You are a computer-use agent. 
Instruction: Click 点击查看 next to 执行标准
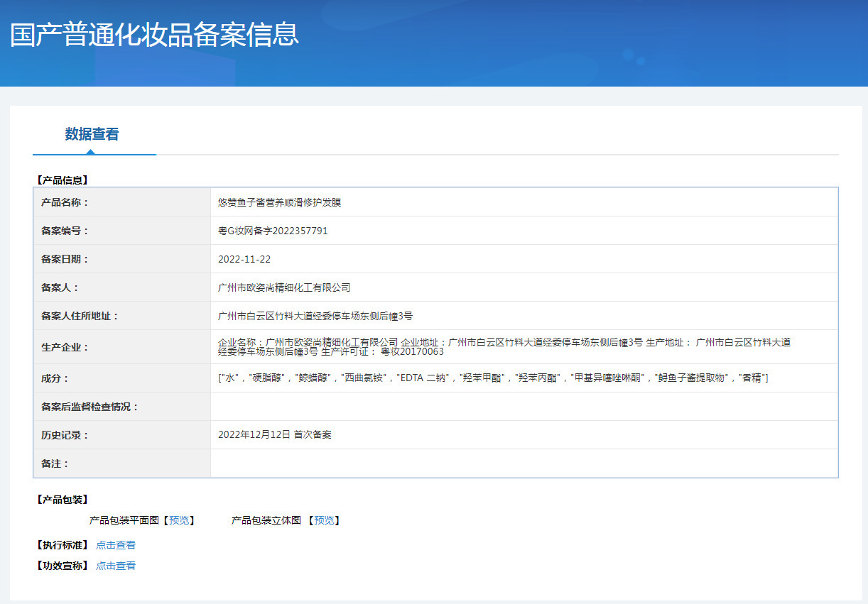click(x=116, y=545)
